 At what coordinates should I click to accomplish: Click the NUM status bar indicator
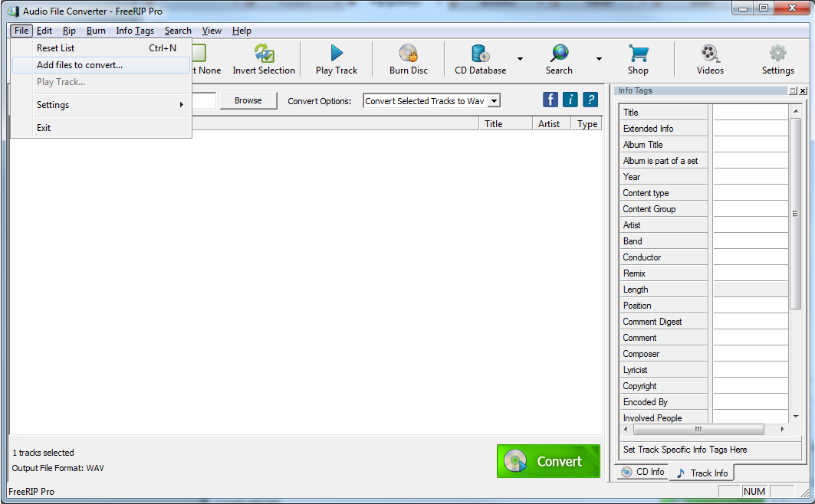coord(754,491)
